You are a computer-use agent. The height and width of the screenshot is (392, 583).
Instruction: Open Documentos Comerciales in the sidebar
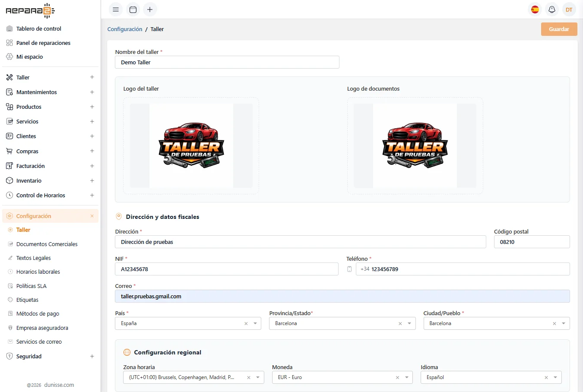tap(47, 244)
